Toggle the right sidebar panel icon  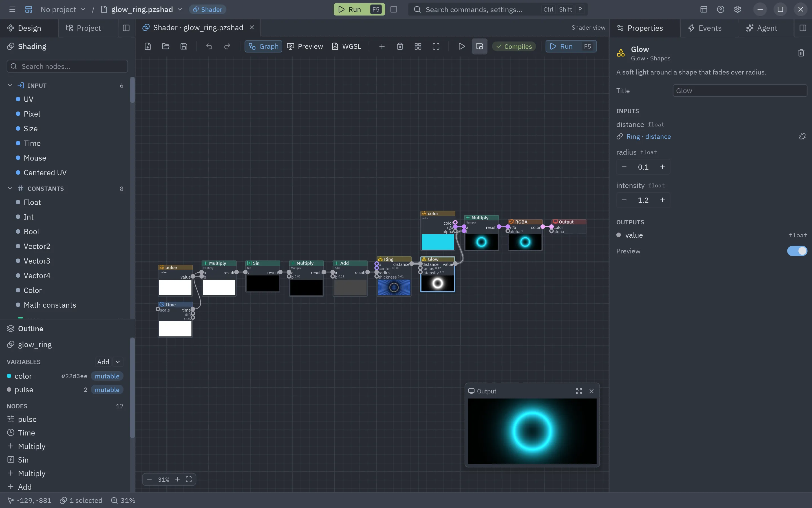(803, 28)
